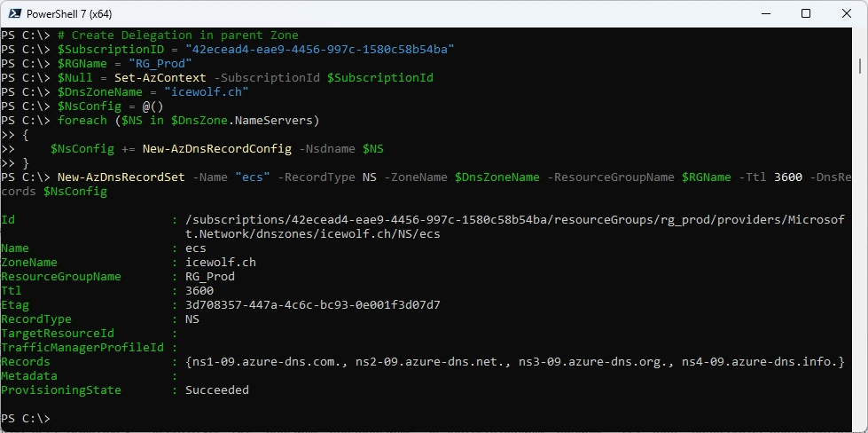Screen dimensions: 868x433
Task: Minimize the PowerShell 7 window
Action: (x=765, y=13)
